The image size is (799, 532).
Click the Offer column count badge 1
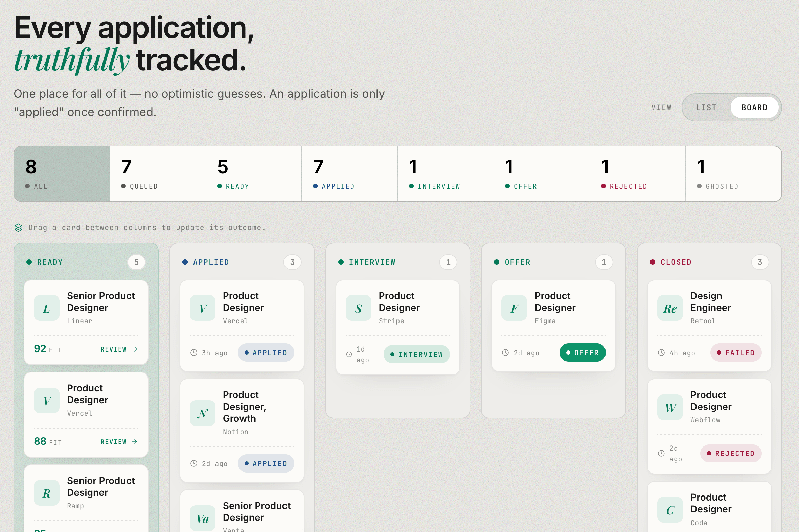(604, 262)
